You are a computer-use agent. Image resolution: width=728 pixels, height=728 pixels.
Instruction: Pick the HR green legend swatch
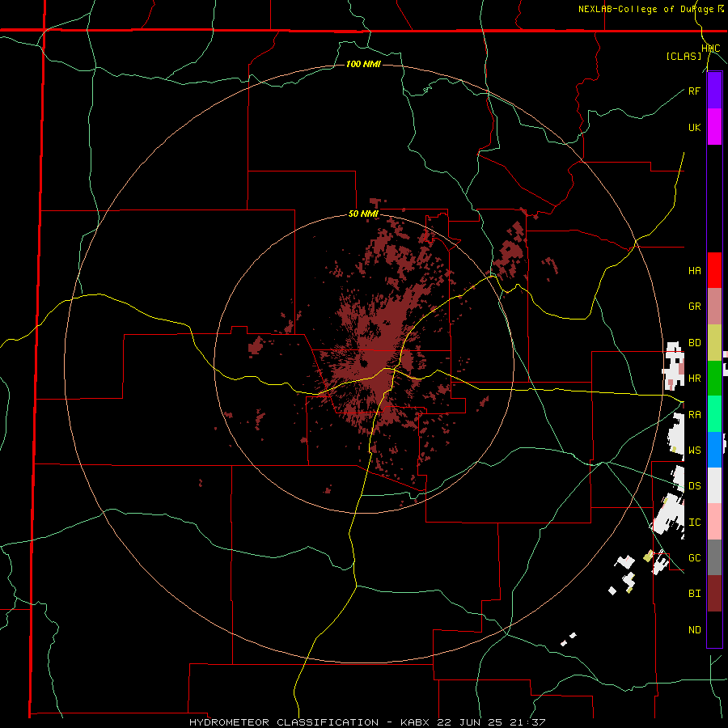714,378
